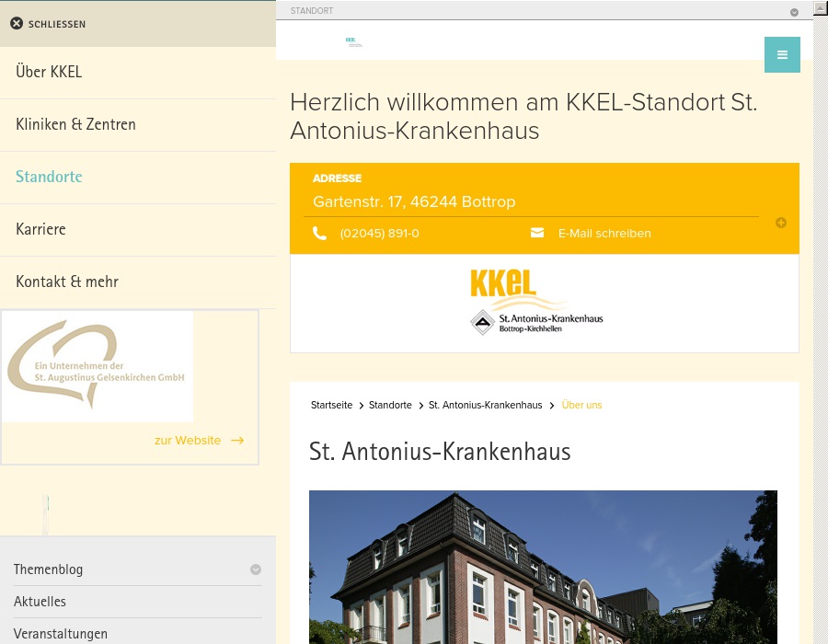
Task: Click the envelope icon next to E-Mail schreiben
Action: (x=537, y=233)
